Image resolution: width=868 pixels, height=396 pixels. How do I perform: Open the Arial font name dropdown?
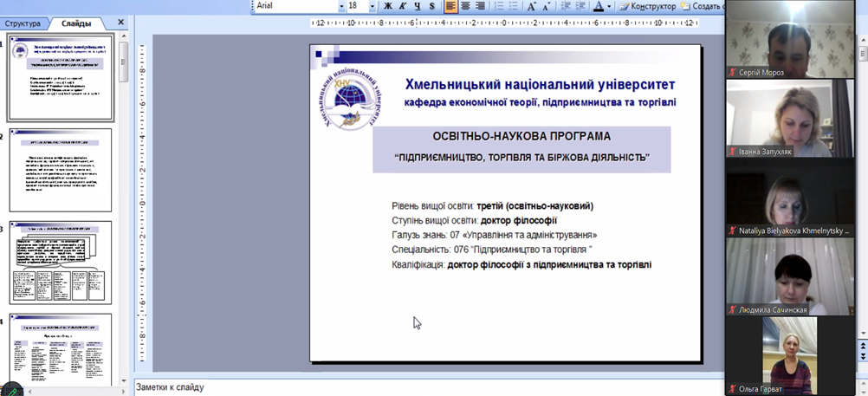click(x=341, y=6)
